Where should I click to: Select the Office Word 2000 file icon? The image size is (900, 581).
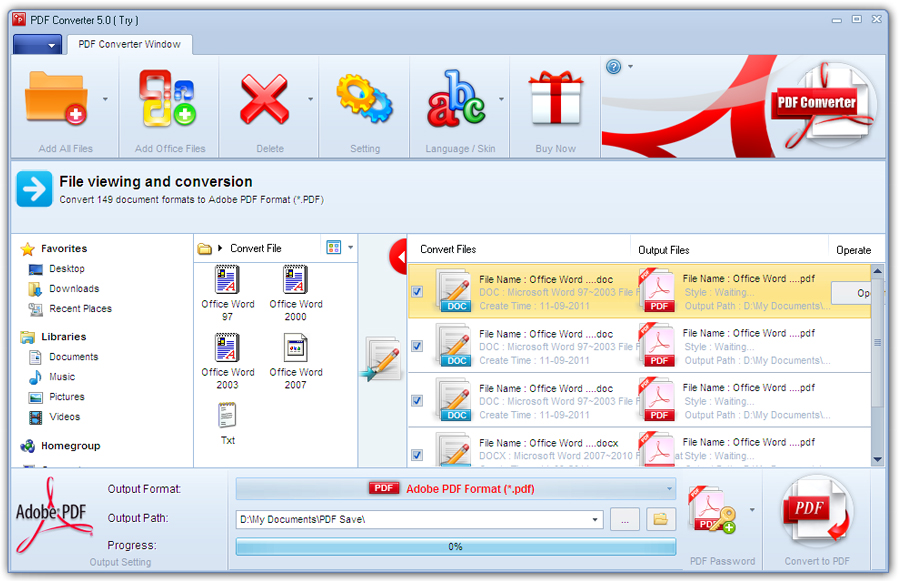pyautogui.click(x=296, y=280)
